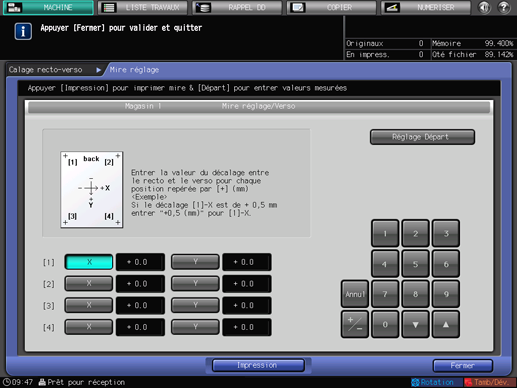Click the Originaux counter text
The height and width of the screenshot is (388, 517).
pyautogui.click(x=365, y=43)
